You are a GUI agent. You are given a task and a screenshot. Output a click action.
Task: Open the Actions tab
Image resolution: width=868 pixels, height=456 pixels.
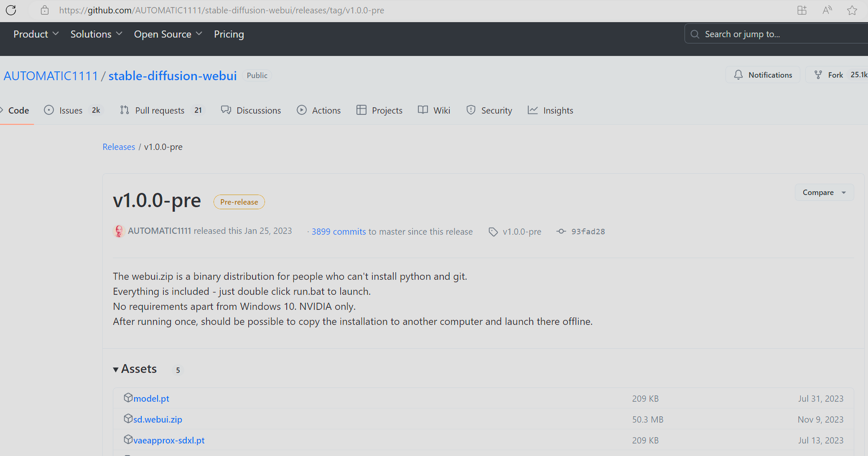pos(318,110)
